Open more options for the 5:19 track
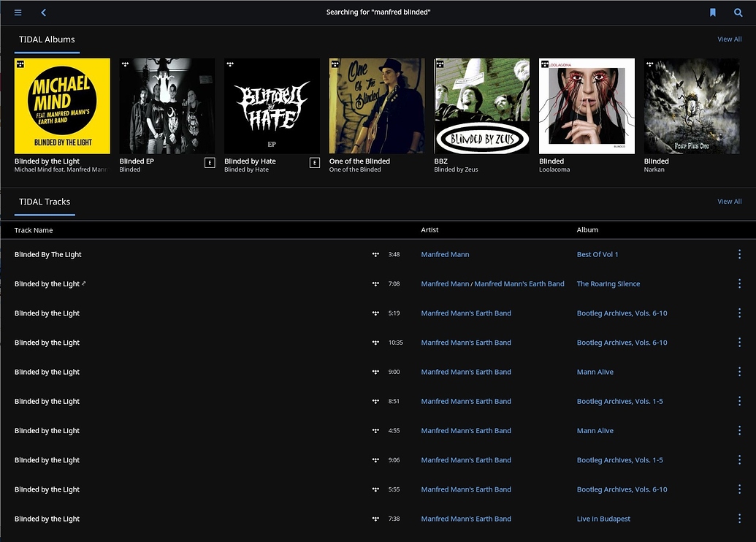This screenshot has width=756, height=542. 740,313
